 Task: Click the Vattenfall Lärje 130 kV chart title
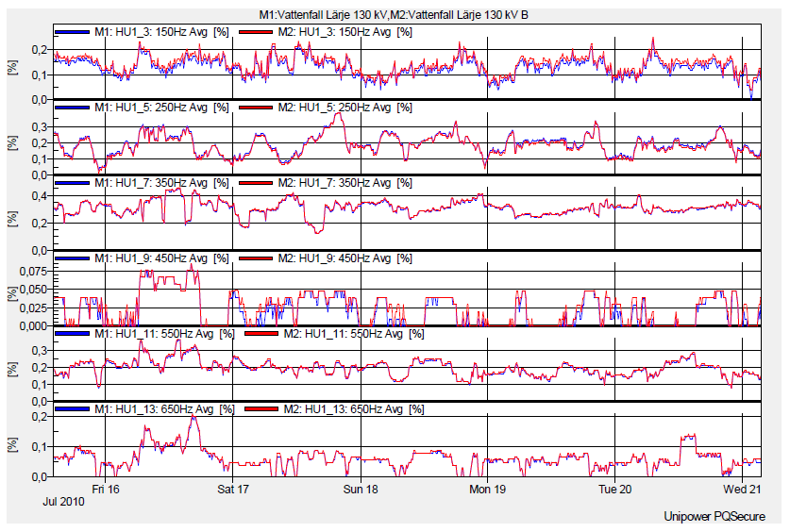394,16
